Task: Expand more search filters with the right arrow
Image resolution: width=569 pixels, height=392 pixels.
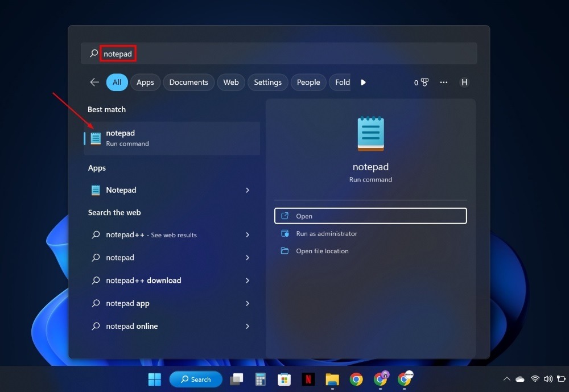Action: tap(363, 82)
